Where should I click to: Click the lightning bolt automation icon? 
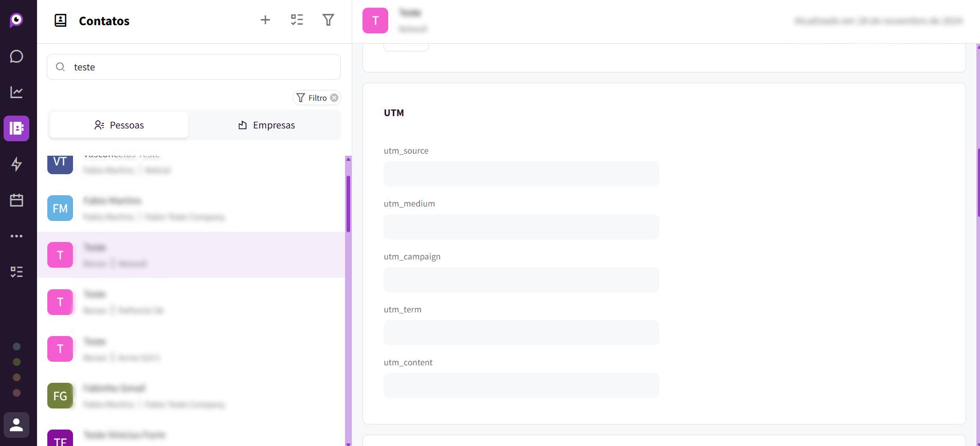pyautogui.click(x=16, y=164)
